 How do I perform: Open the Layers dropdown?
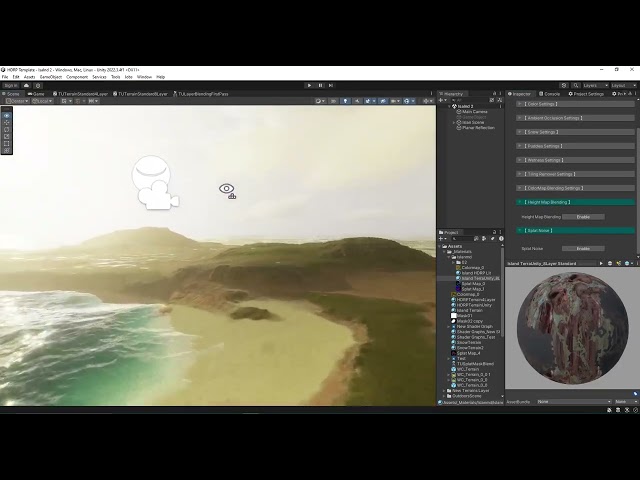(x=596, y=85)
